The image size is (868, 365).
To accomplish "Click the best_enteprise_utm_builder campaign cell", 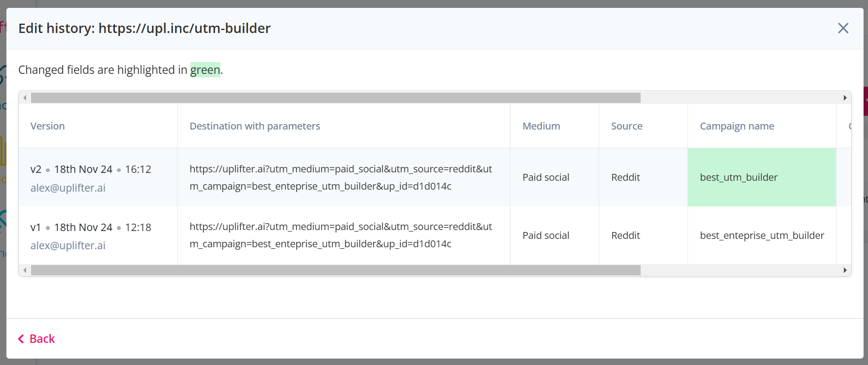I will tap(762, 235).
